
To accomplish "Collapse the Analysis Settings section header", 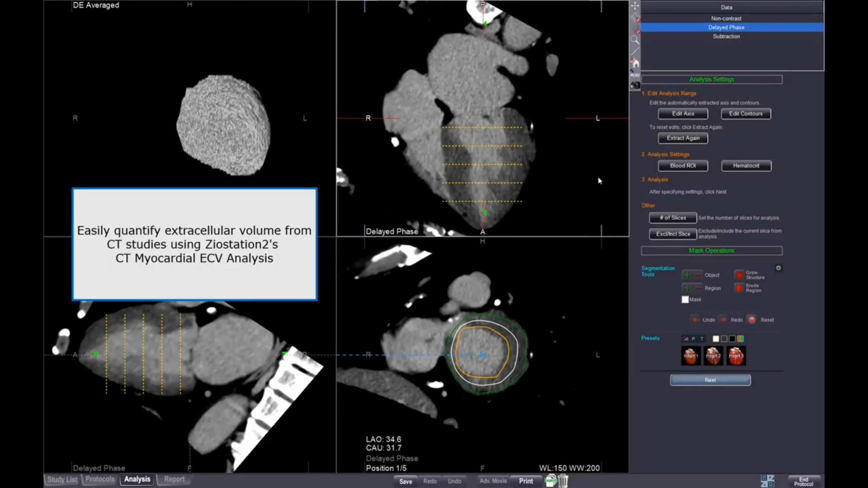I will [x=712, y=80].
